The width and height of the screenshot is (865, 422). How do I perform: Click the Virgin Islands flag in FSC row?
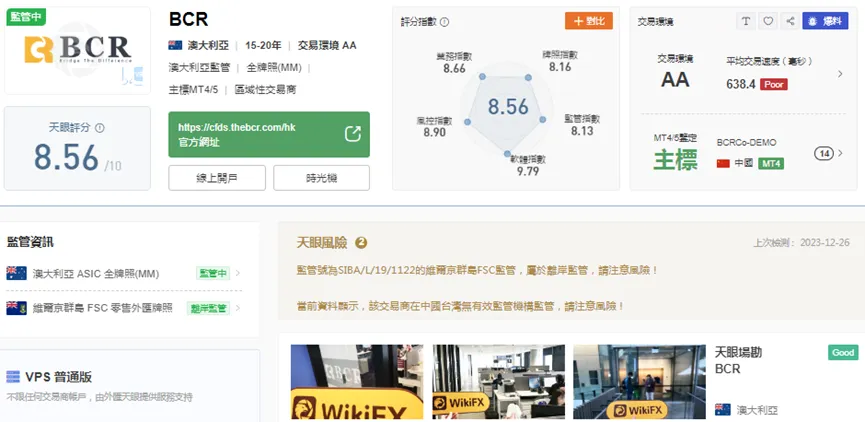[16, 308]
